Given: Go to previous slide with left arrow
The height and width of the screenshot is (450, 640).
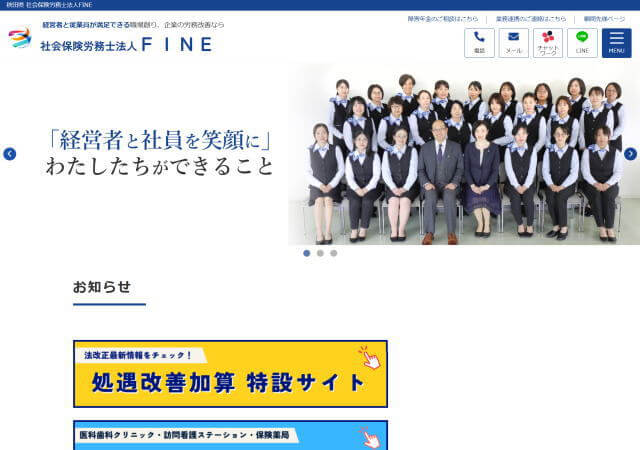Looking at the screenshot, I should [10, 154].
